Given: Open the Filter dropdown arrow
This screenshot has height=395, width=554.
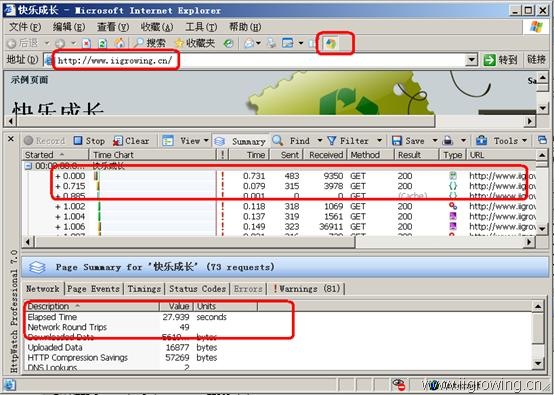Looking at the screenshot, I should coord(379,141).
